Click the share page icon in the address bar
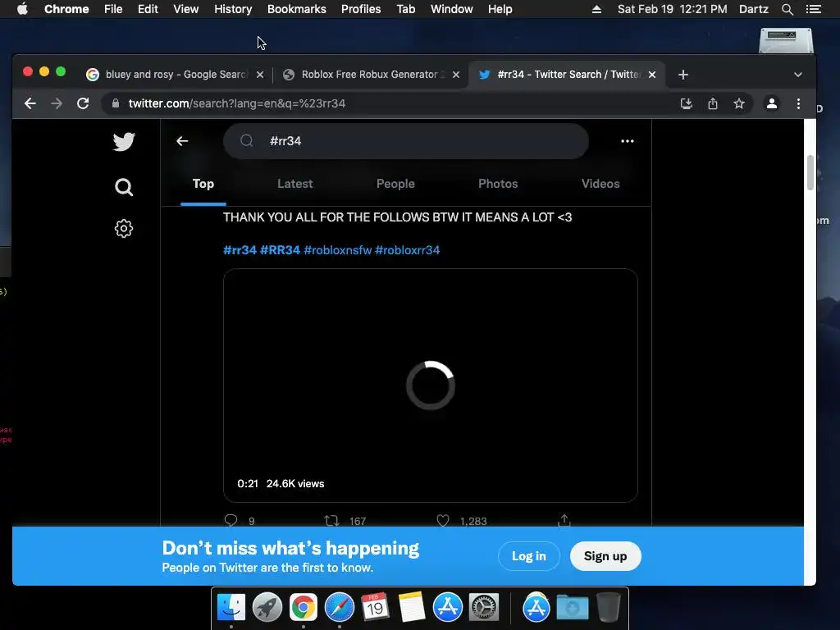This screenshot has width=840, height=630. [x=713, y=103]
